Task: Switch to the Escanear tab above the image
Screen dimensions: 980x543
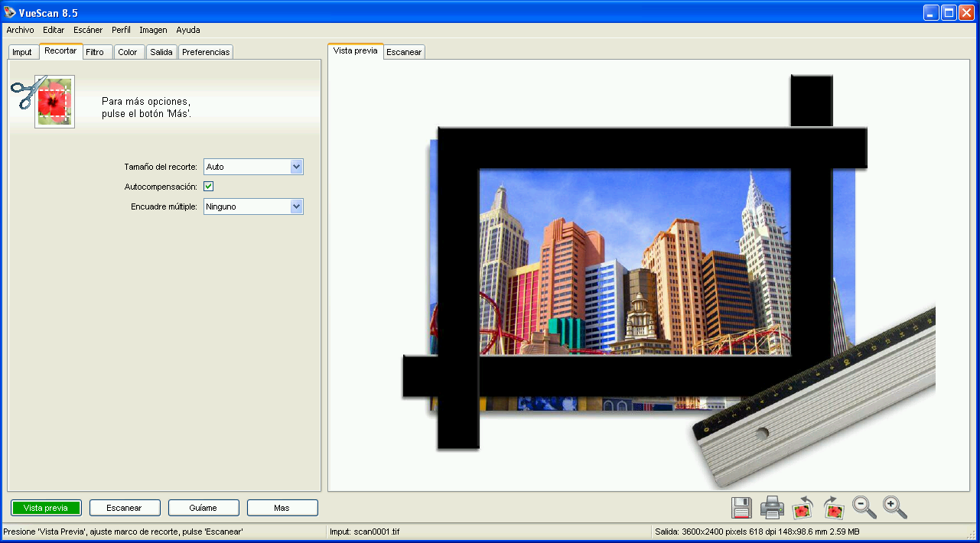Action: pyautogui.click(x=403, y=52)
